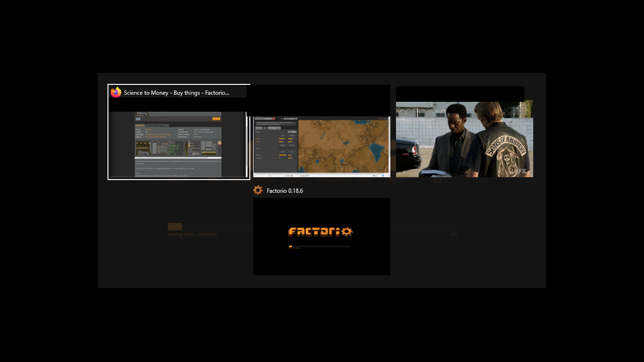Click the screenshot gallery row in Firefox thumbnail

point(178,148)
